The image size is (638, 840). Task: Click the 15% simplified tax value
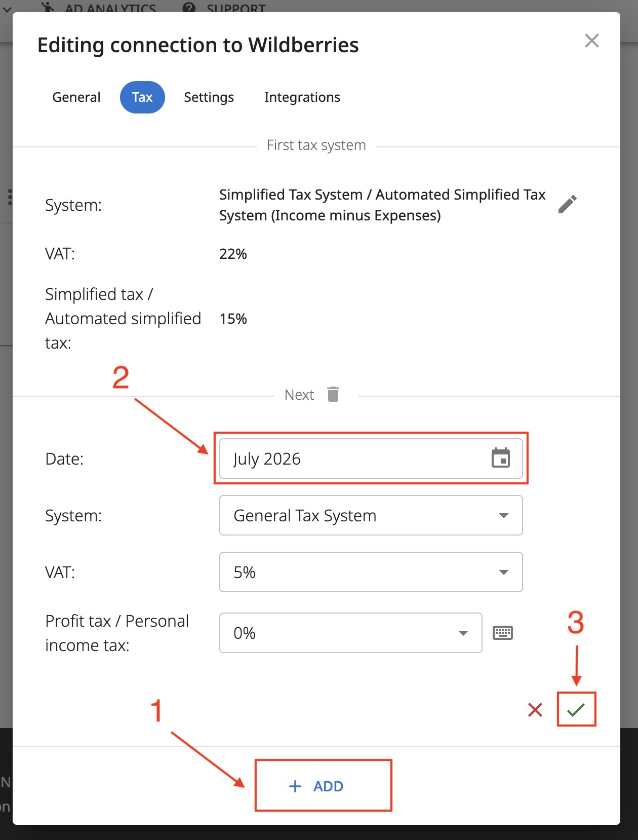coord(233,319)
